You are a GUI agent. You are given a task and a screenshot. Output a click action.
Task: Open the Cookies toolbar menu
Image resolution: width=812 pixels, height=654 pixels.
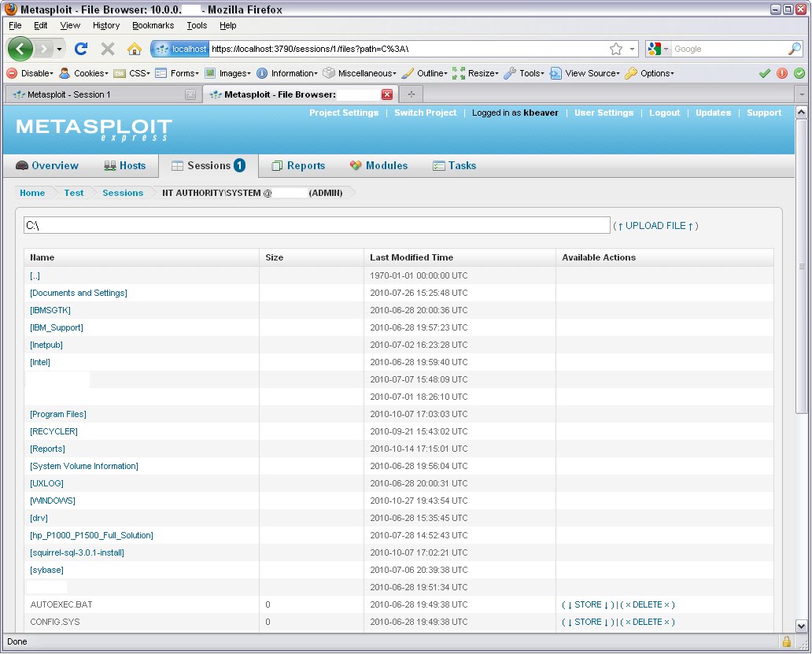[84, 73]
